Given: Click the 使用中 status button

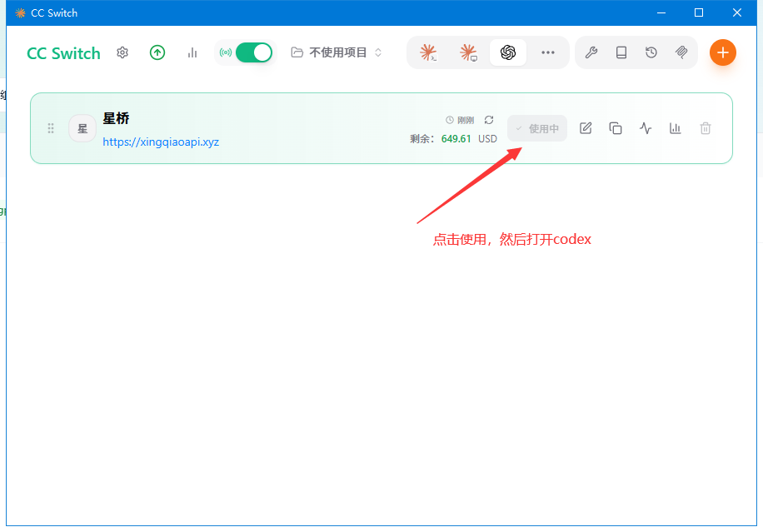Looking at the screenshot, I should point(537,128).
